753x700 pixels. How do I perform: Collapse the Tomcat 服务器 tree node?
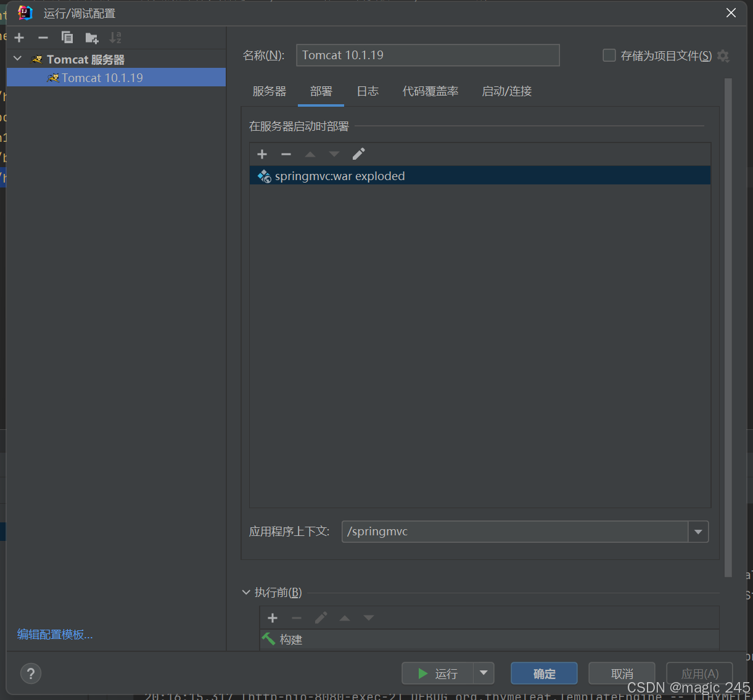pos(18,59)
